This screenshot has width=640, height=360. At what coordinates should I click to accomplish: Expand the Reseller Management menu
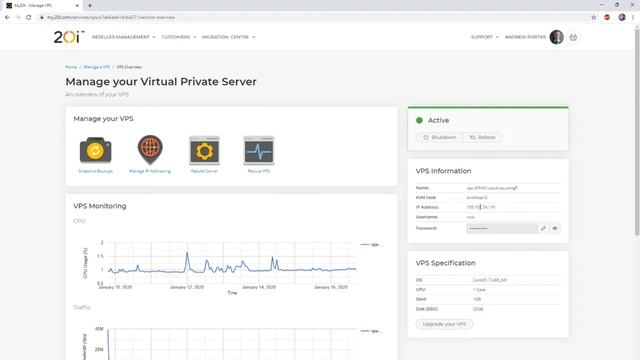tap(124, 37)
